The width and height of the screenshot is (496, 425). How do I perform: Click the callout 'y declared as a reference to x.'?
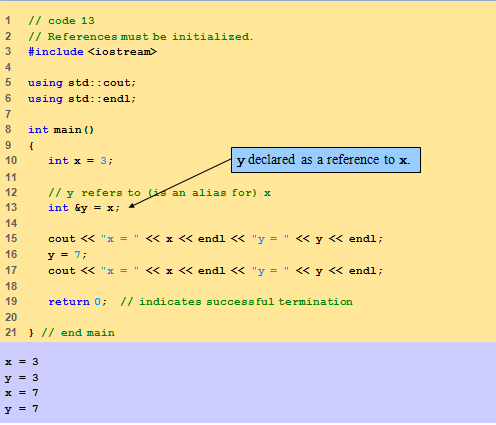point(326,160)
